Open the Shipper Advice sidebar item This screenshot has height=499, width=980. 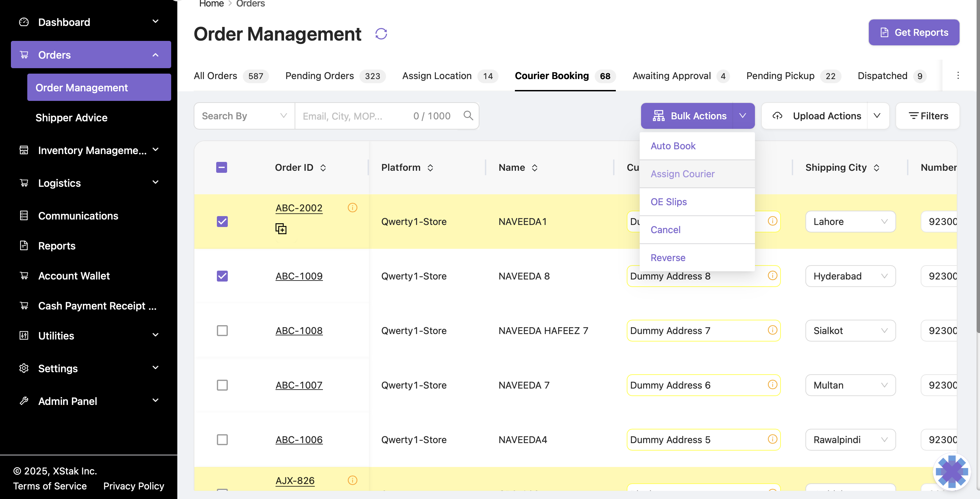click(x=72, y=118)
